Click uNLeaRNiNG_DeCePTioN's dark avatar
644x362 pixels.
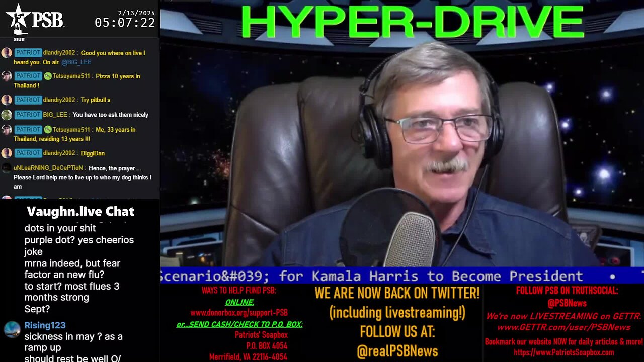click(7, 168)
